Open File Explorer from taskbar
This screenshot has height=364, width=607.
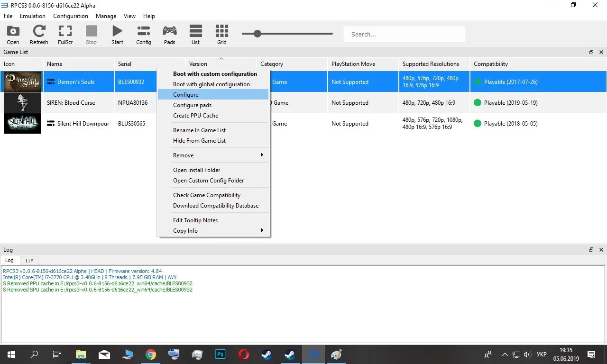pyautogui.click(x=81, y=355)
